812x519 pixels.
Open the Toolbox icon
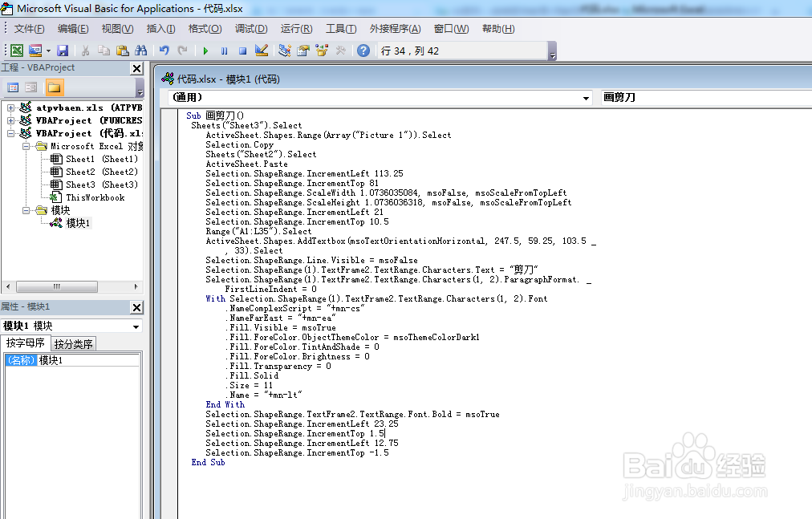(340, 51)
